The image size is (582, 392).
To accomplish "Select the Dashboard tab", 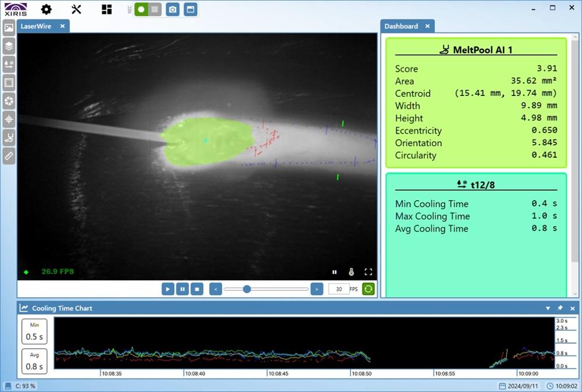I will [401, 26].
